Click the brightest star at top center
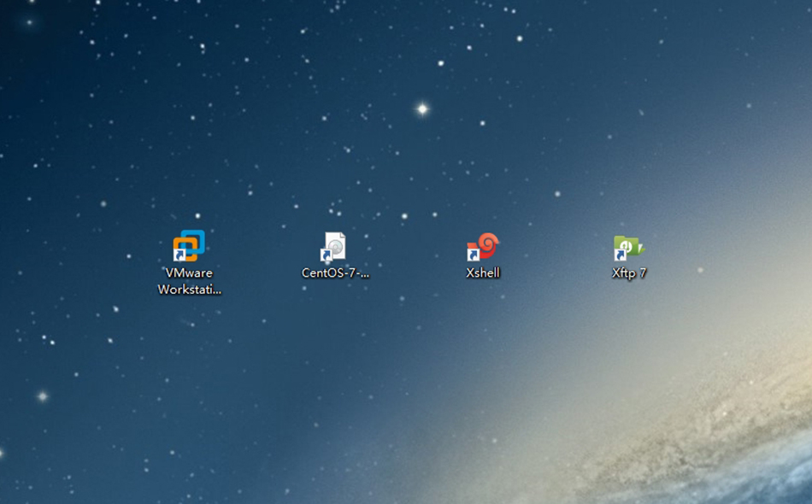Viewport: 812px width, 504px height. 421,108
